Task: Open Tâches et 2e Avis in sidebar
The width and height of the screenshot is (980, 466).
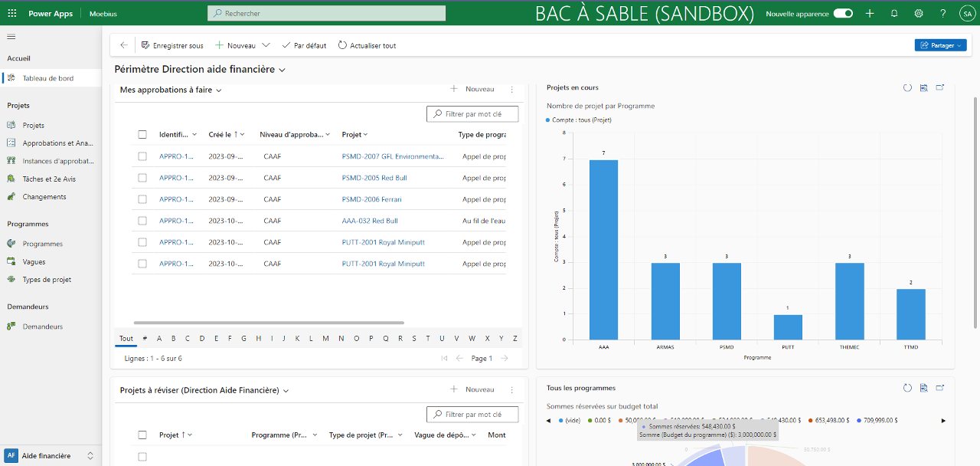Action: point(52,179)
